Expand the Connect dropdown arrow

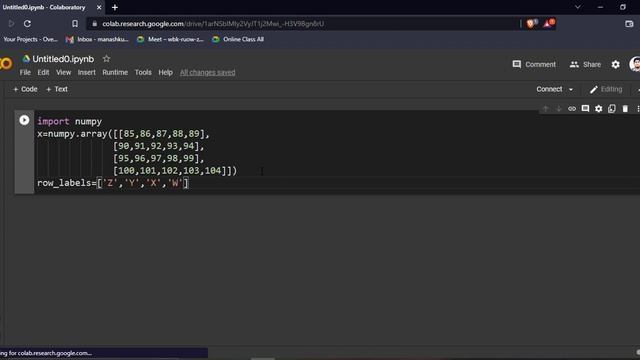(571, 89)
